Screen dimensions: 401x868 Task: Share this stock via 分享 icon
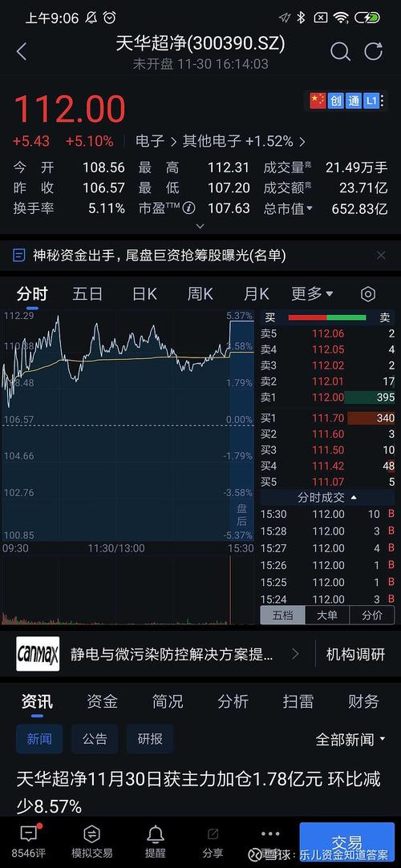(213, 841)
